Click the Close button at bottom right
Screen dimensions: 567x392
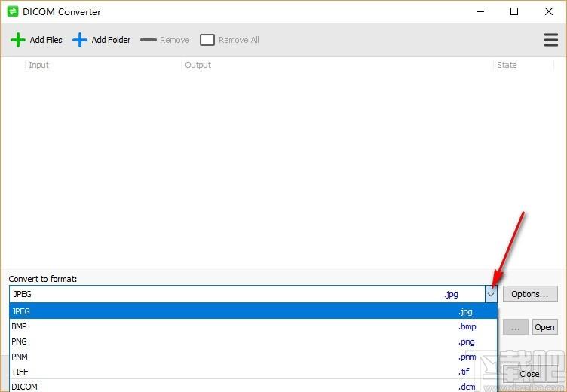(x=530, y=374)
